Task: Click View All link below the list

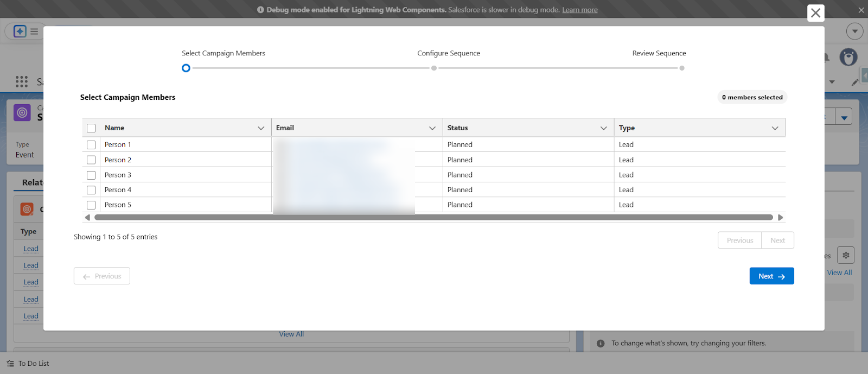Action: pos(291,334)
